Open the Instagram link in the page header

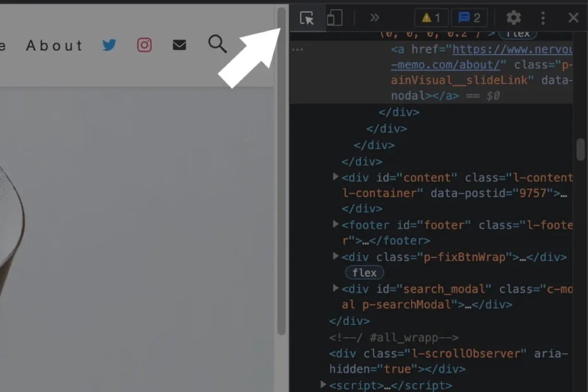[144, 45]
